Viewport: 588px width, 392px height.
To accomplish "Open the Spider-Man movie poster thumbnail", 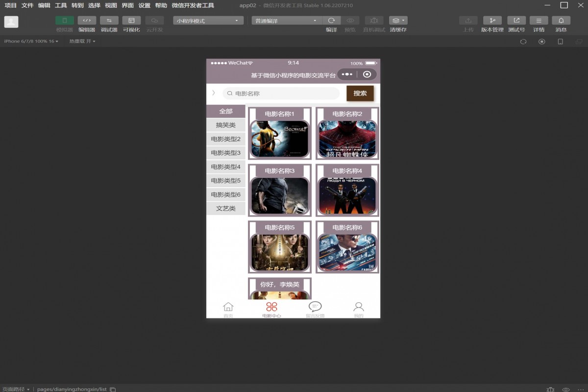I will click(347, 139).
